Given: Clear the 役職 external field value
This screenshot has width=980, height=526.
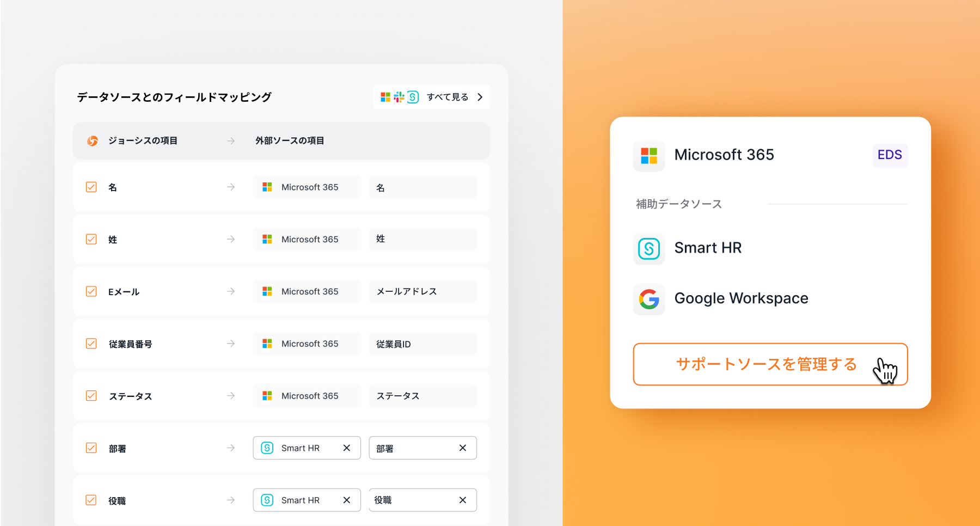Looking at the screenshot, I should (x=463, y=500).
